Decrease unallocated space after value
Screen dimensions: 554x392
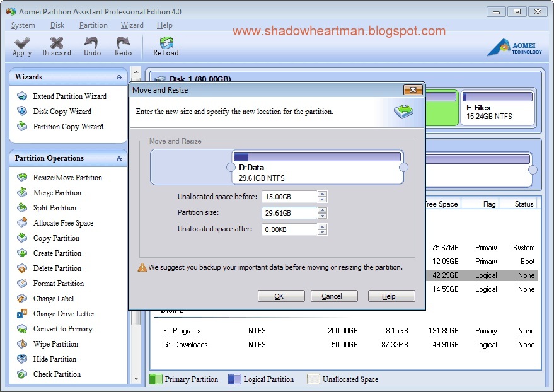point(322,232)
